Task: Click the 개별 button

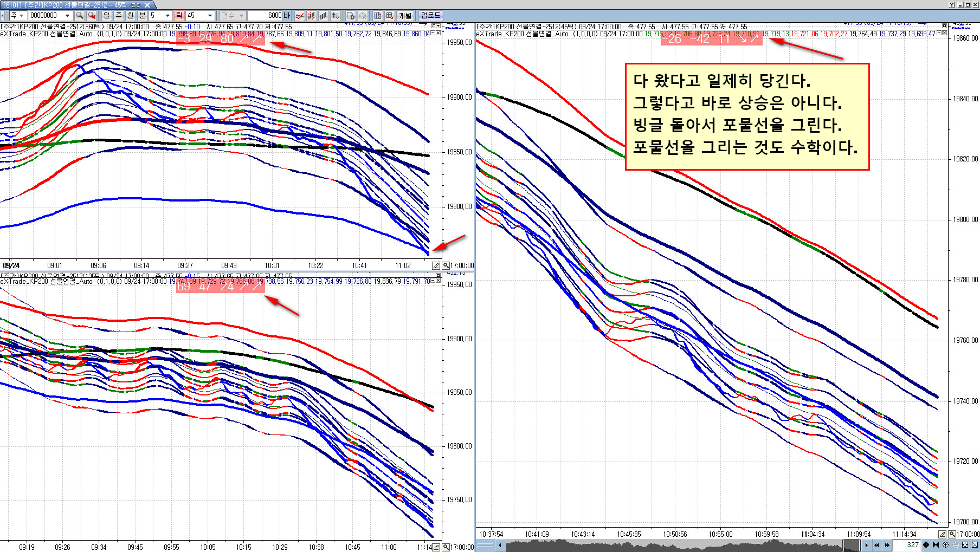Action: (405, 16)
